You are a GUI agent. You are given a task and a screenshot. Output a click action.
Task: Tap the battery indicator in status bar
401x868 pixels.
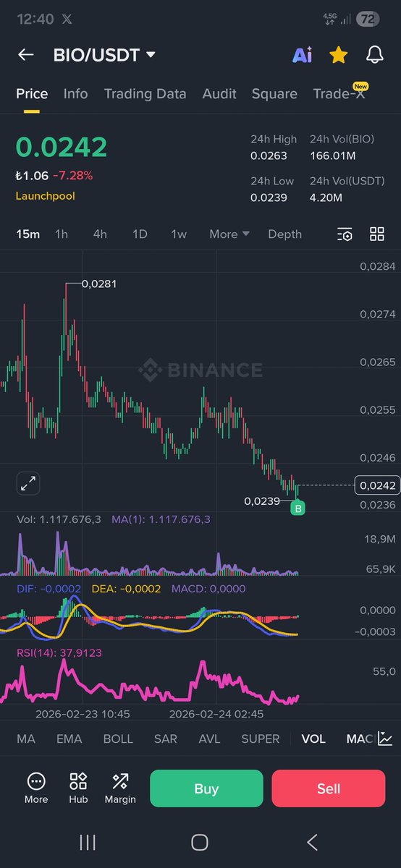(x=367, y=20)
